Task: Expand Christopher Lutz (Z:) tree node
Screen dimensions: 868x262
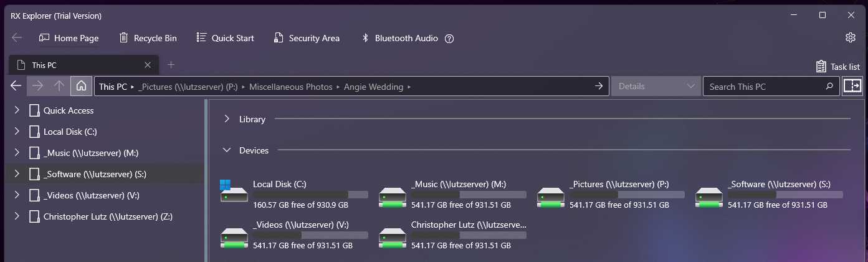Action: tap(17, 216)
